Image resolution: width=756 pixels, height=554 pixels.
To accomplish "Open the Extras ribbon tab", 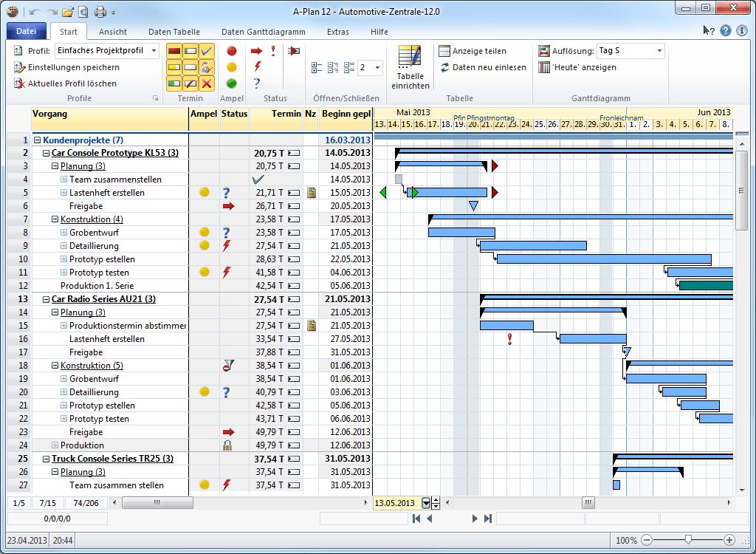I will (338, 32).
